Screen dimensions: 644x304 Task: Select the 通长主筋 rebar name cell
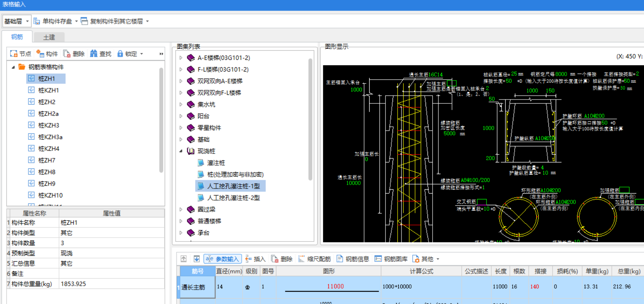[x=197, y=287]
